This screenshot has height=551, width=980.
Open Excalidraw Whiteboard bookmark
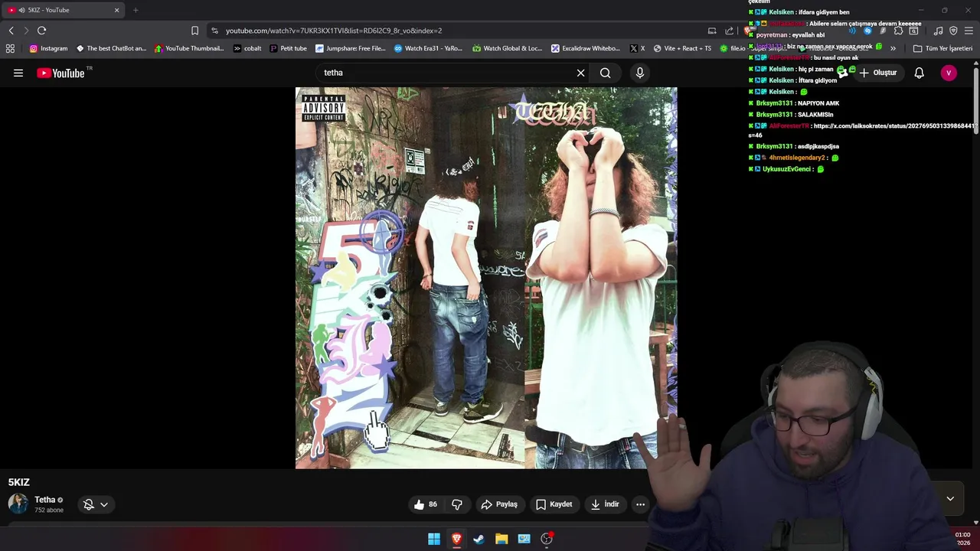point(586,48)
